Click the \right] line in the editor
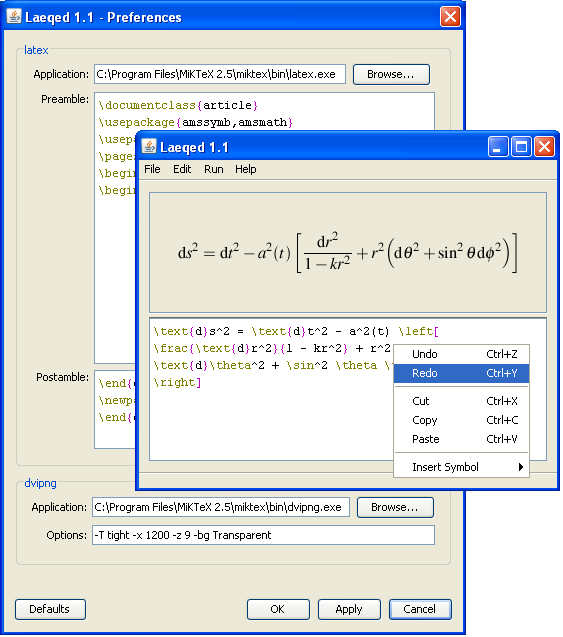This screenshot has width=563, height=637. [177, 382]
